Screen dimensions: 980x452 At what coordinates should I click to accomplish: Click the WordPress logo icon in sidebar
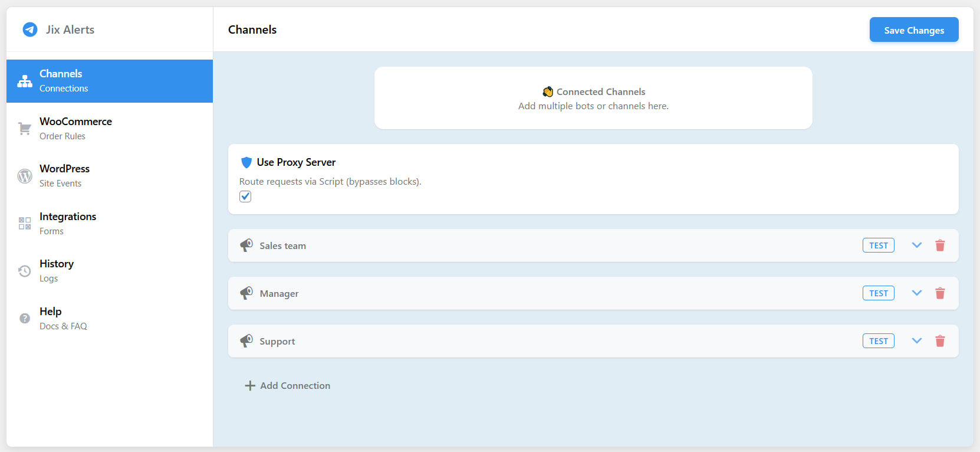(x=25, y=176)
